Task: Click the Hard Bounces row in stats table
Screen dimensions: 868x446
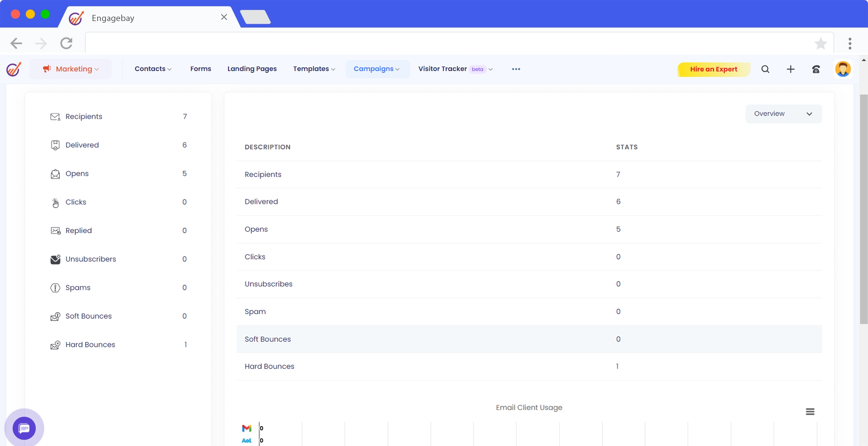Action: 529,367
